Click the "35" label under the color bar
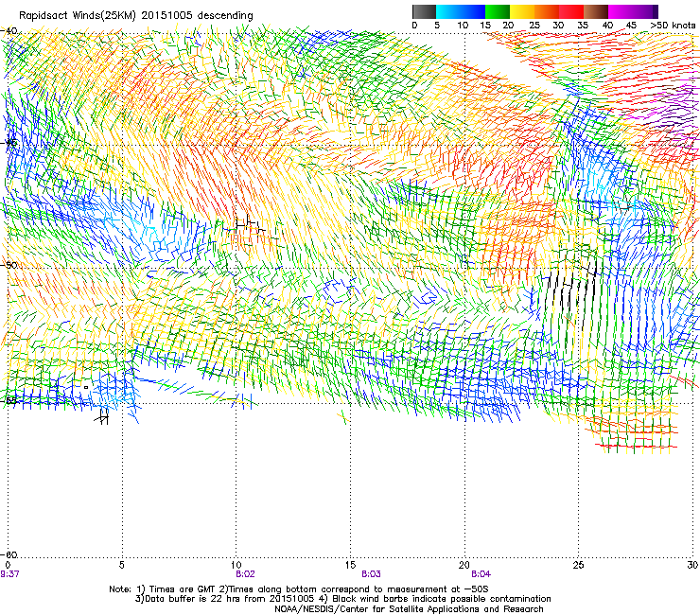 [x=583, y=26]
